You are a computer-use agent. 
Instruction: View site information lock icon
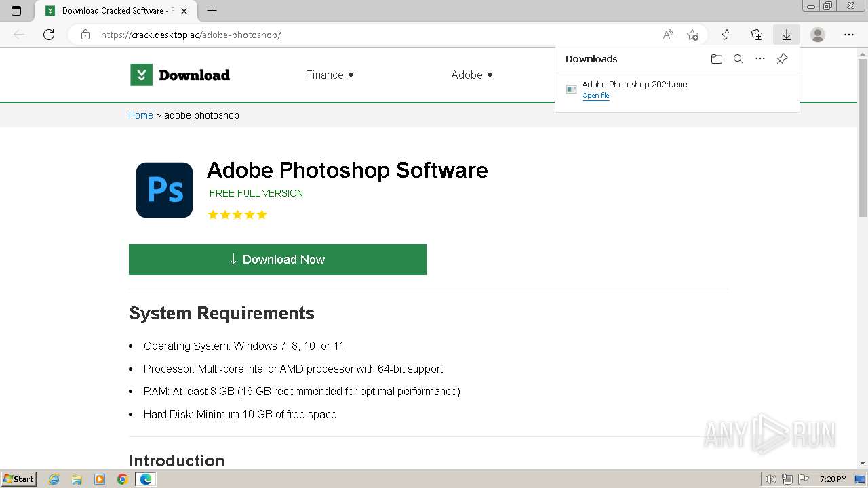pos(85,35)
